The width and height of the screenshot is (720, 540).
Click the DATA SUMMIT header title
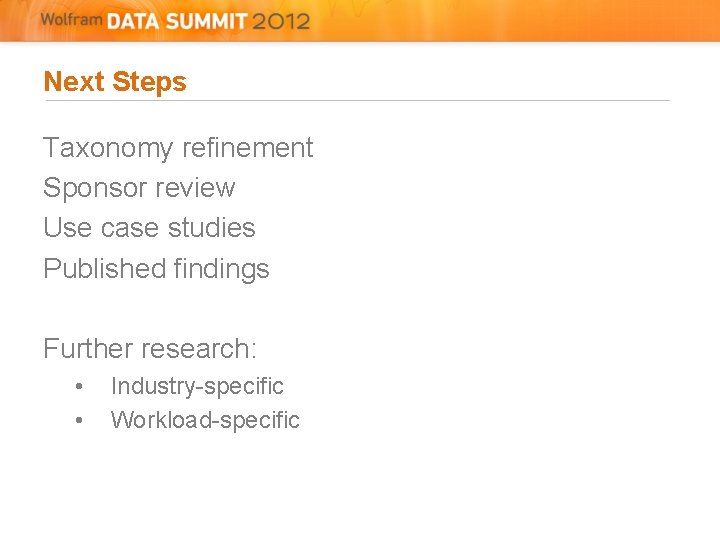(x=178, y=21)
